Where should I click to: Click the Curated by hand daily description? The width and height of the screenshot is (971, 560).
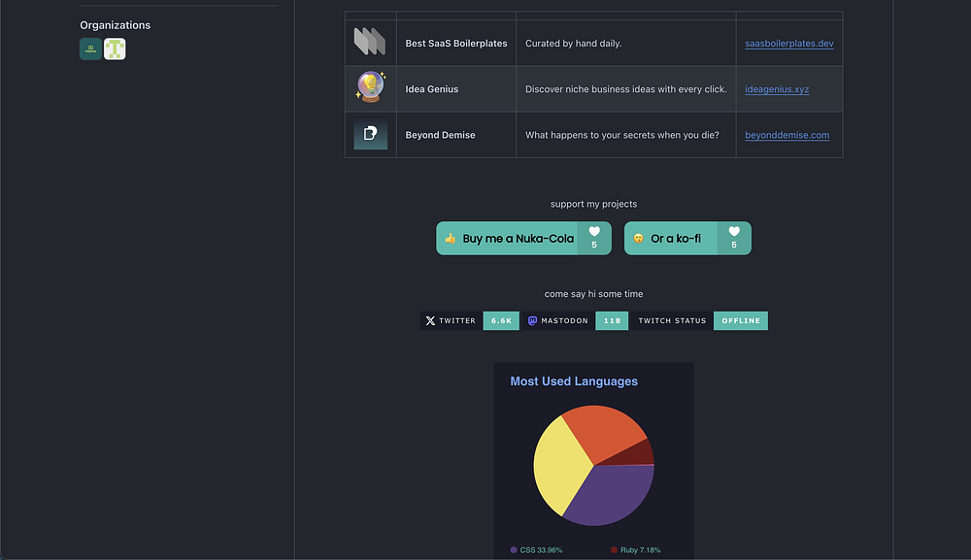point(574,44)
